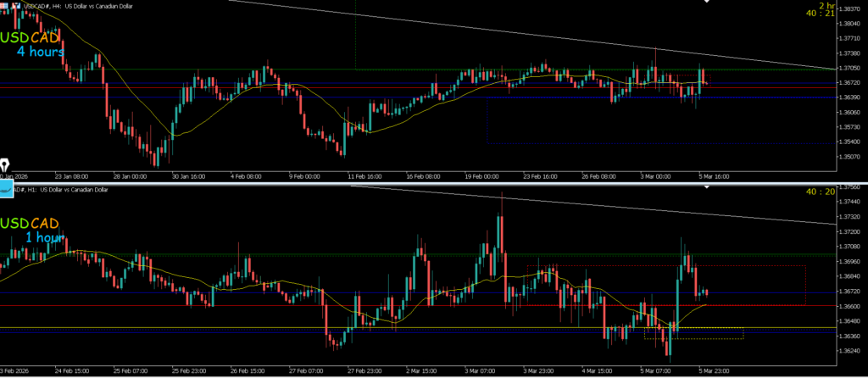Screen dimensions: 868x378
Task: Click the "4 hours" text label
Action: tap(40, 52)
